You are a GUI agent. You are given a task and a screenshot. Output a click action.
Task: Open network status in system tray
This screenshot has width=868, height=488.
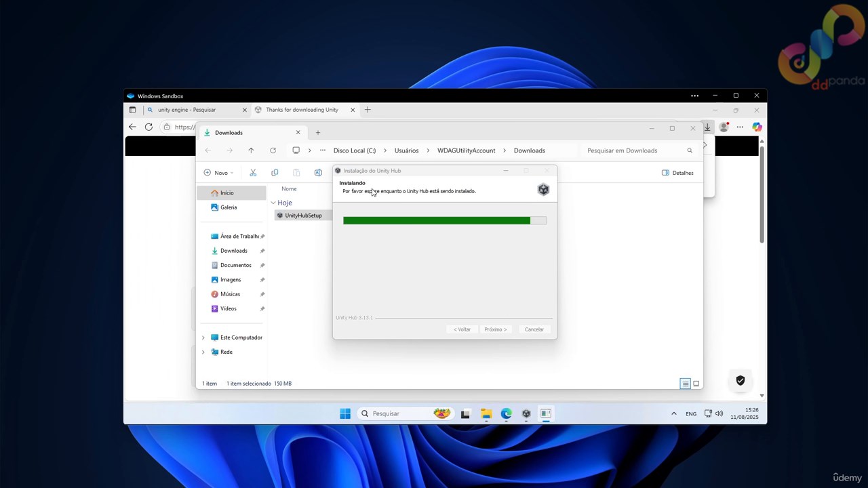tap(708, 413)
